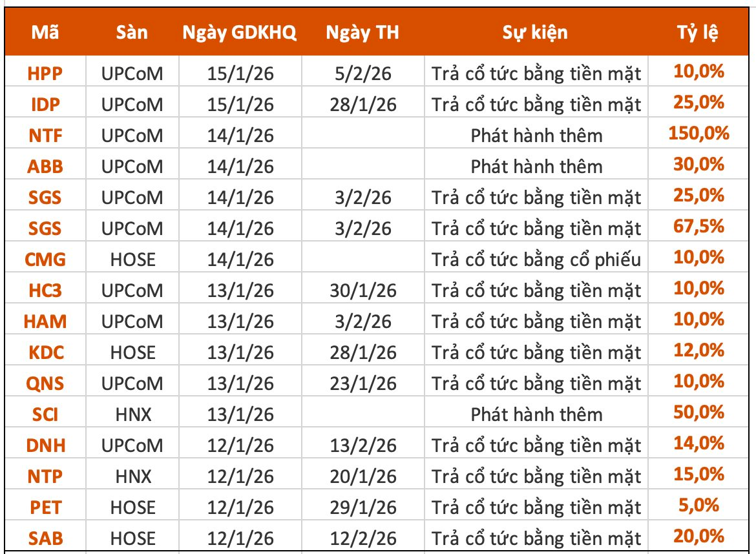The image size is (756, 554).
Task: Click the IDP stock code
Action: point(45,105)
